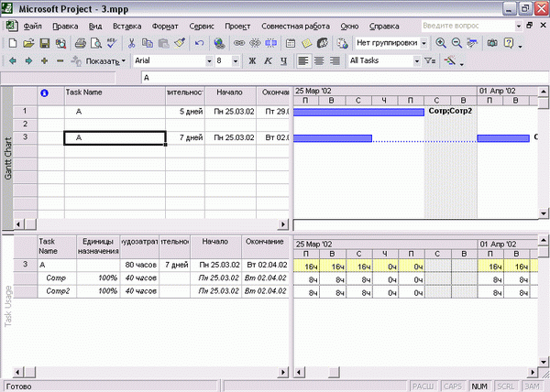Open the Нет группировки grouping dropdown

[x=424, y=43]
